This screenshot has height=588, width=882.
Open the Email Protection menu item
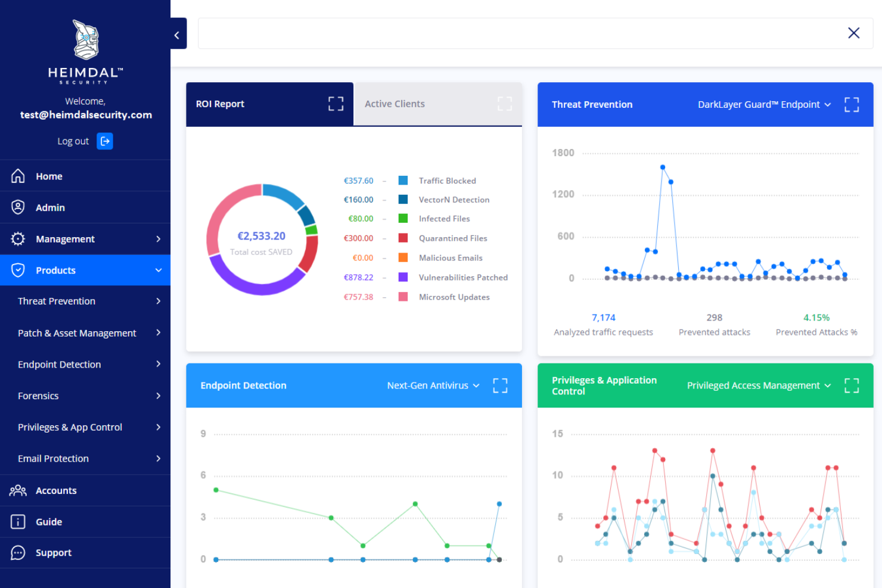coord(53,458)
